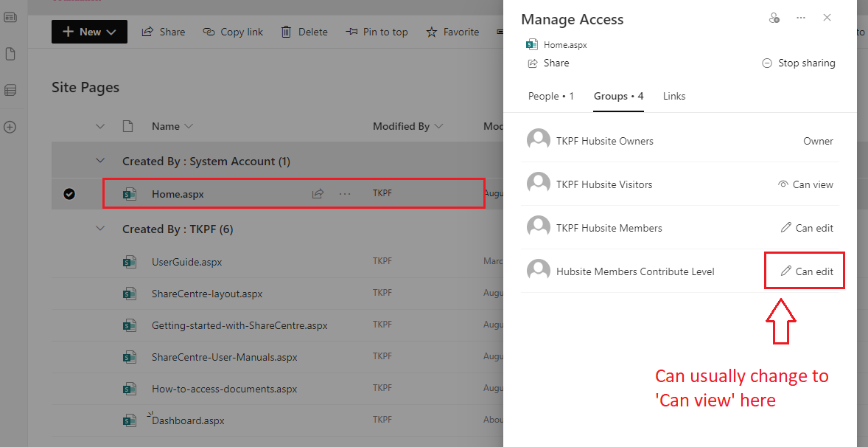Open the Pages icon in the left sidebar
The height and width of the screenshot is (447, 868).
pos(10,53)
